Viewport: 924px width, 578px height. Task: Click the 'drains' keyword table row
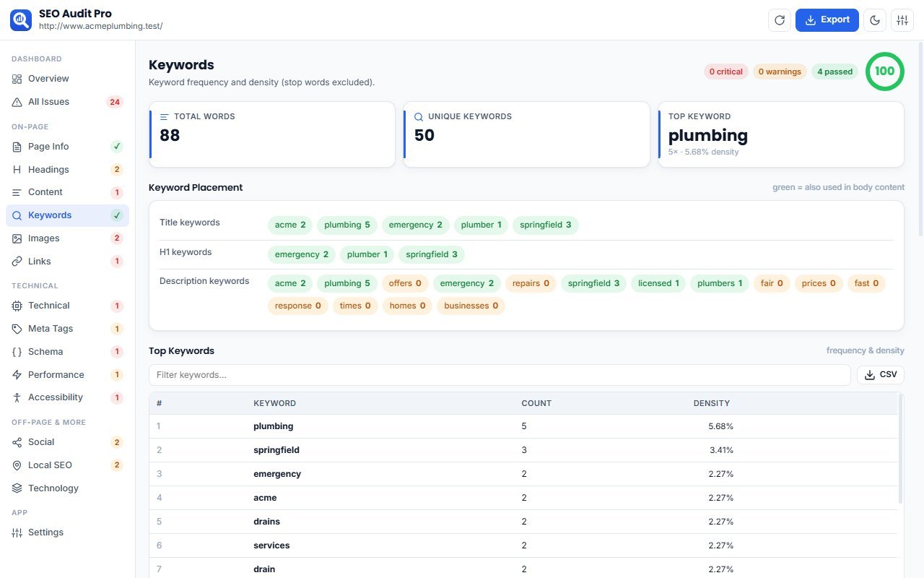[523, 522]
